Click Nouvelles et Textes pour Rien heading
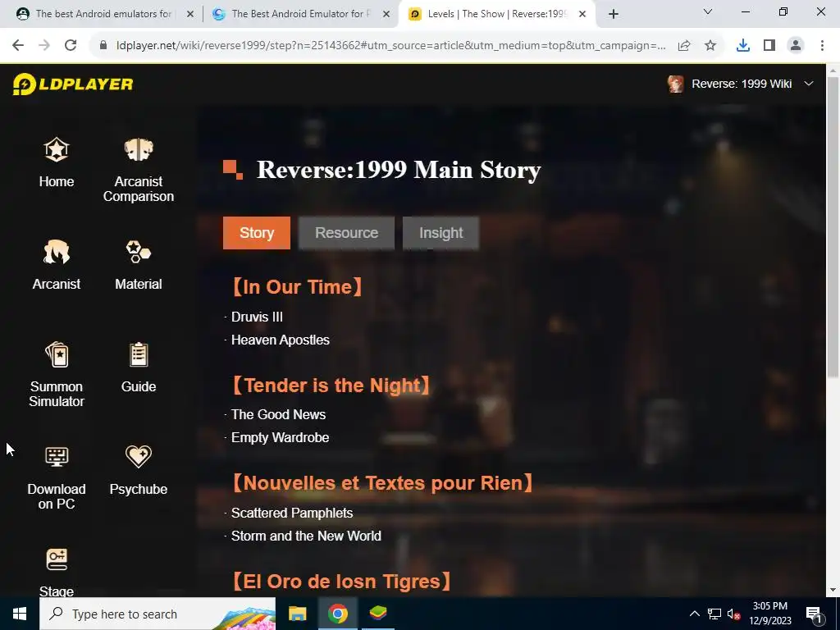The width and height of the screenshot is (840, 630). click(382, 483)
